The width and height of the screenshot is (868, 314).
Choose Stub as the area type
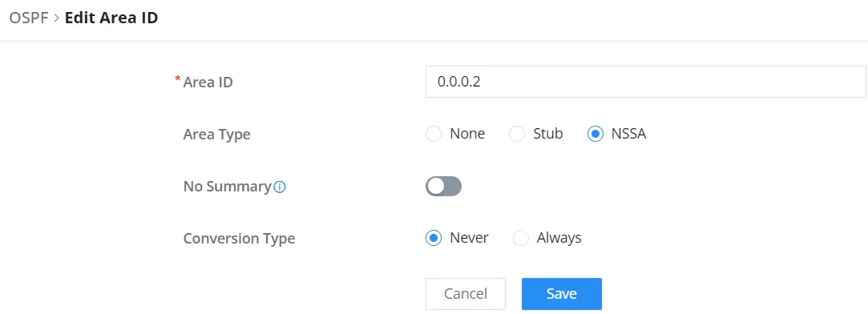pos(516,134)
